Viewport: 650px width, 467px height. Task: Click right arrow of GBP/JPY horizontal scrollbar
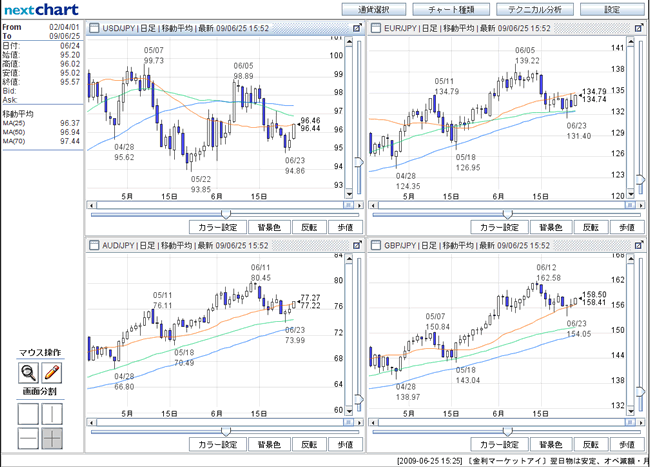pyautogui.click(x=641, y=422)
